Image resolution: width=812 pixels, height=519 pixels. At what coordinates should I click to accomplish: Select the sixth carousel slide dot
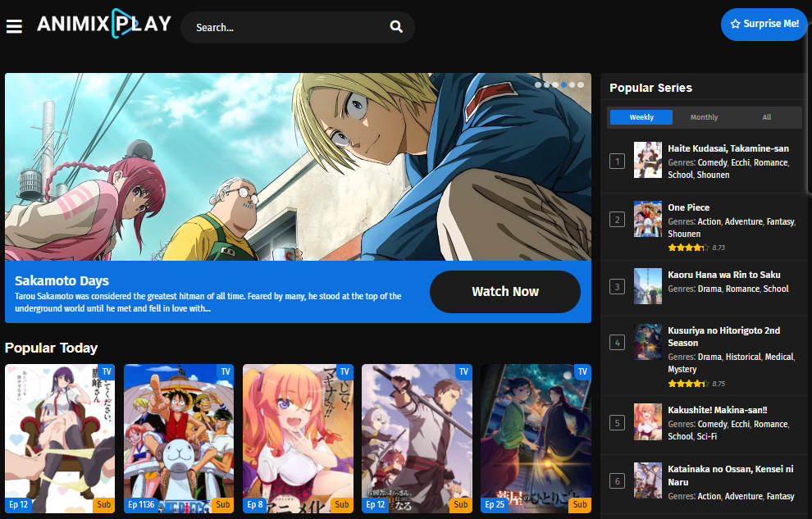(581, 85)
